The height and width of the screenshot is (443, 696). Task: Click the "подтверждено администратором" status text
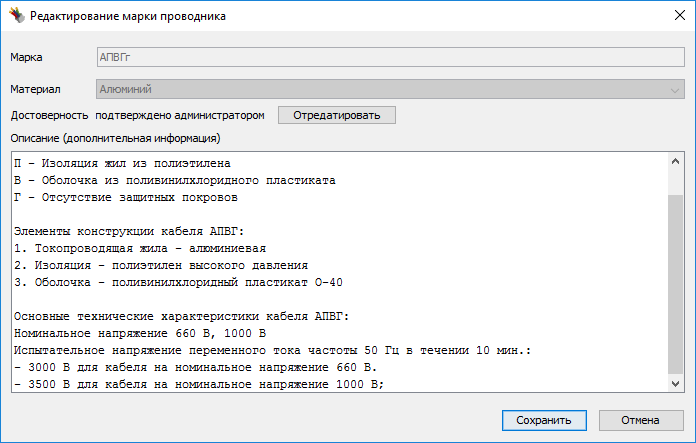pyautogui.click(x=180, y=115)
